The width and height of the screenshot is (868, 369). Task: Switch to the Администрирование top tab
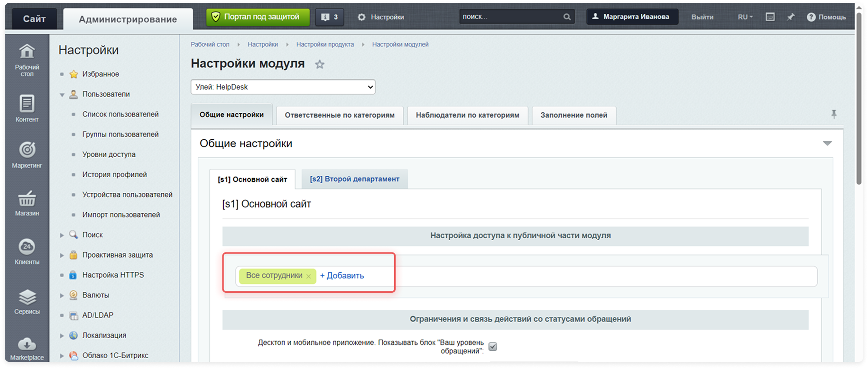pyautogui.click(x=128, y=19)
